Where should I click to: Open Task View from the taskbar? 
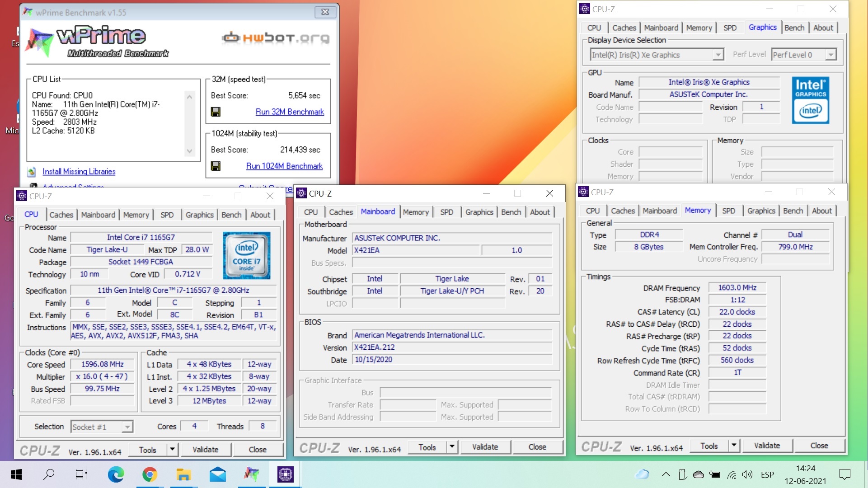(81, 474)
